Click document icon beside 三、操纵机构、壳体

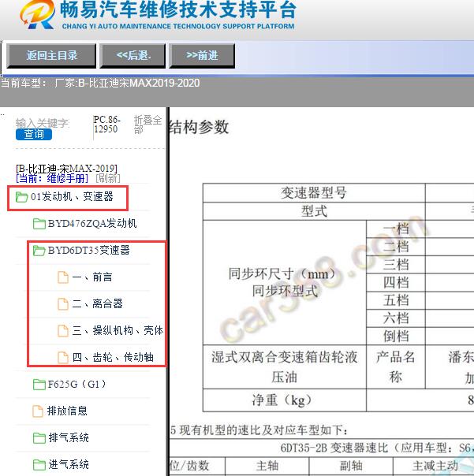[x=63, y=330]
